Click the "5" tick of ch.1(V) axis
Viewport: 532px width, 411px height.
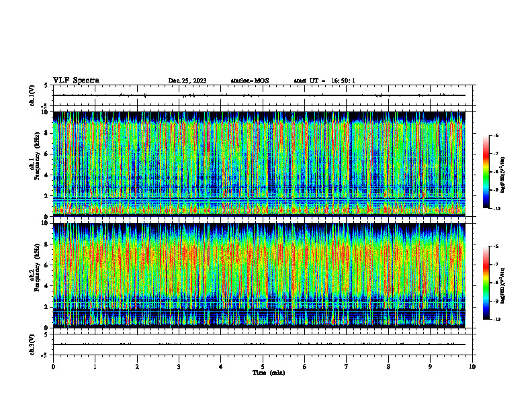pos(46,85)
